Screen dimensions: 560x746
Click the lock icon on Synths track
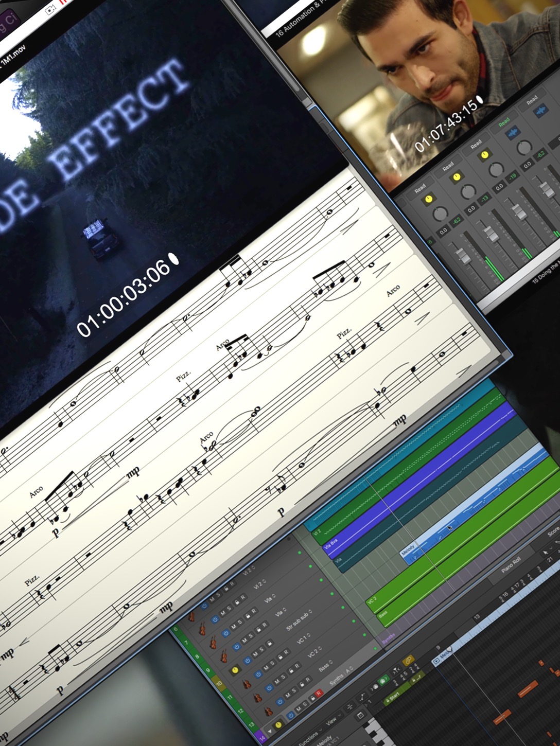[313, 698]
